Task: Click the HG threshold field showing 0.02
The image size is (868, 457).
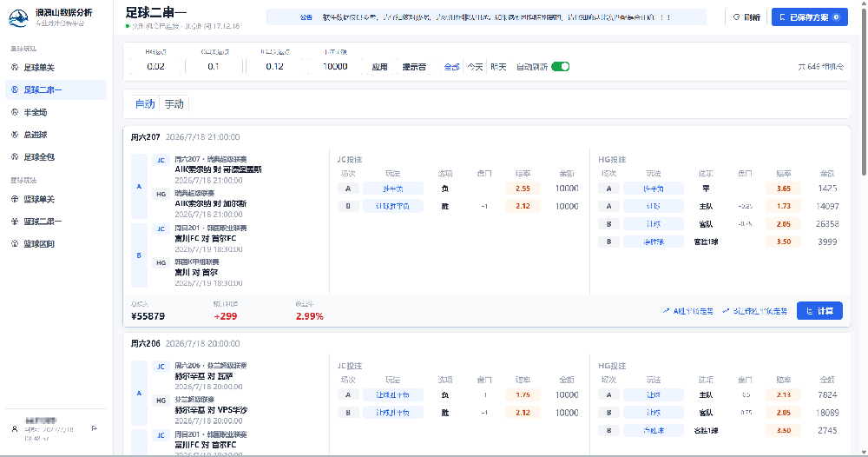Action: pos(155,67)
